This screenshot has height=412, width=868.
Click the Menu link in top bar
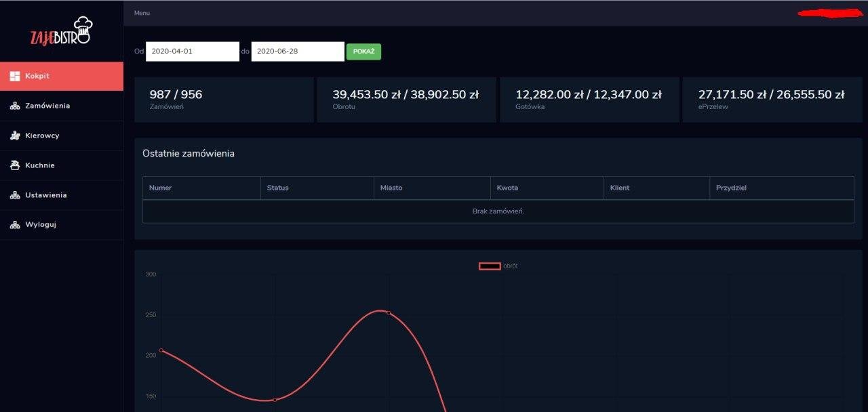pos(142,13)
